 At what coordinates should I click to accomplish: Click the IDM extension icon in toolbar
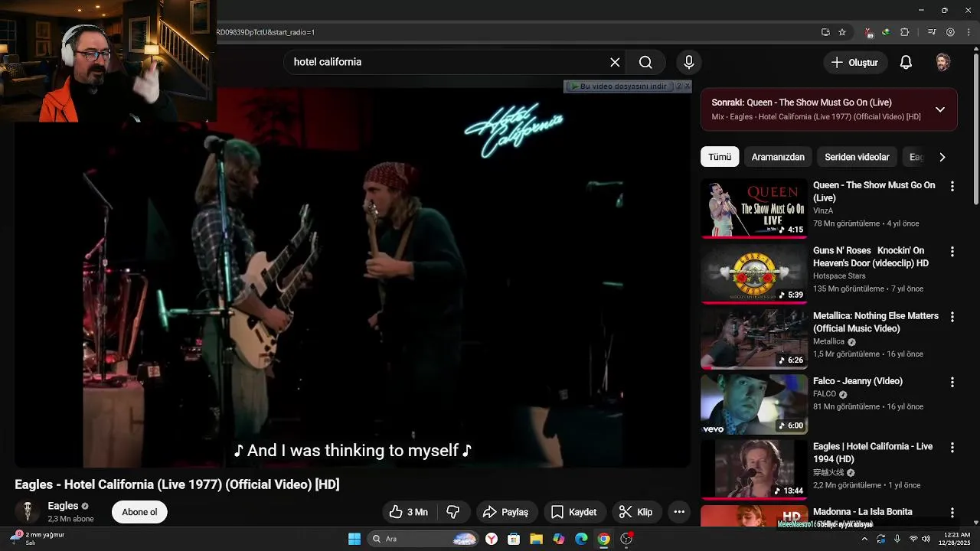[886, 32]
